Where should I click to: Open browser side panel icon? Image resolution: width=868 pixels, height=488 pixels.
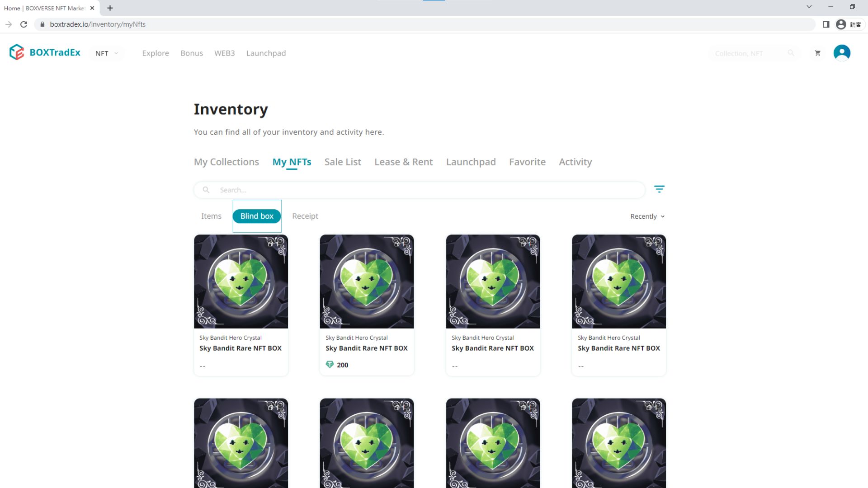pos(826,24)
